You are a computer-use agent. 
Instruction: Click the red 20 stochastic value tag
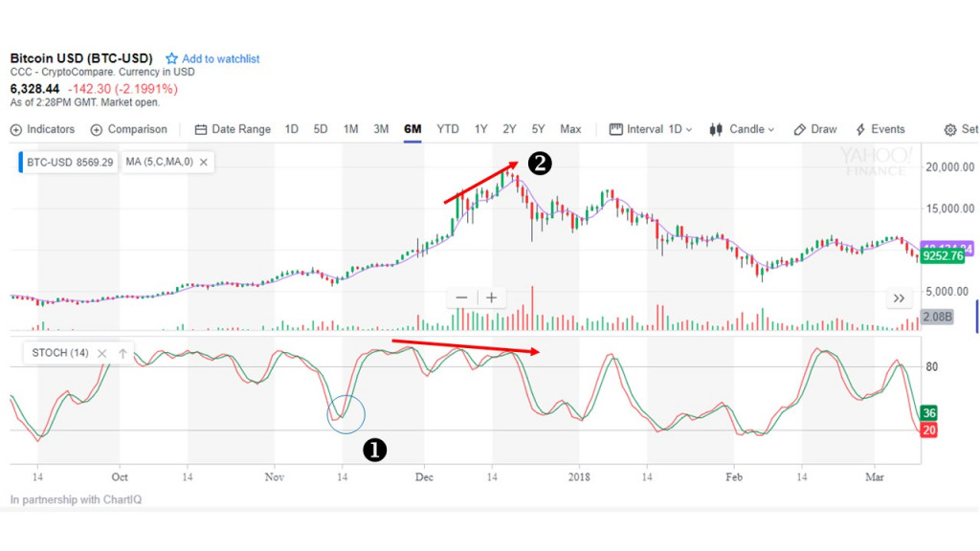click(x=928, y=430)
